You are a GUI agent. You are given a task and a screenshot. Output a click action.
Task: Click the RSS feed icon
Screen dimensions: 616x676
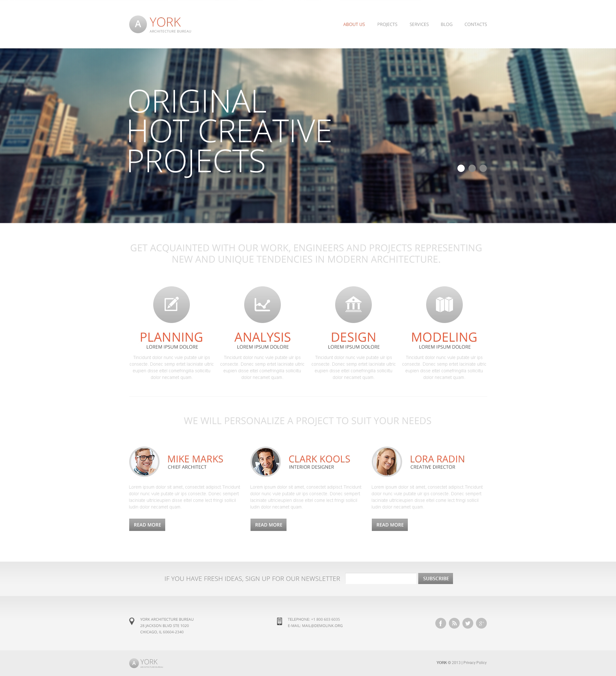[x=454, y=623]
